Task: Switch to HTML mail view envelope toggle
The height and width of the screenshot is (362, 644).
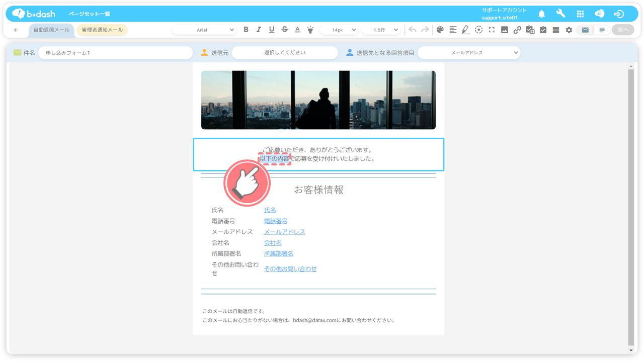Action: tap(585, 30)
